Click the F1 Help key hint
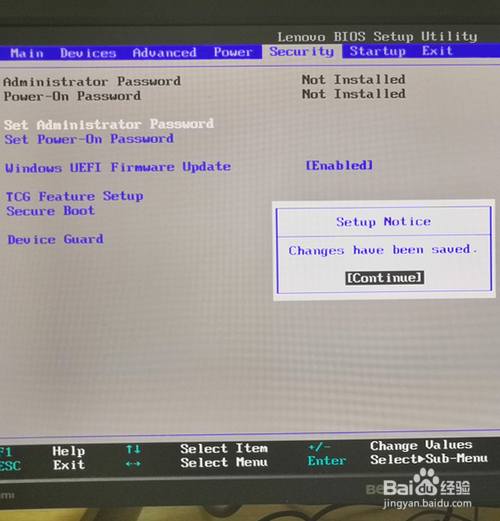The height and width of the screenshot is (521, 500). tap(42, 451)
